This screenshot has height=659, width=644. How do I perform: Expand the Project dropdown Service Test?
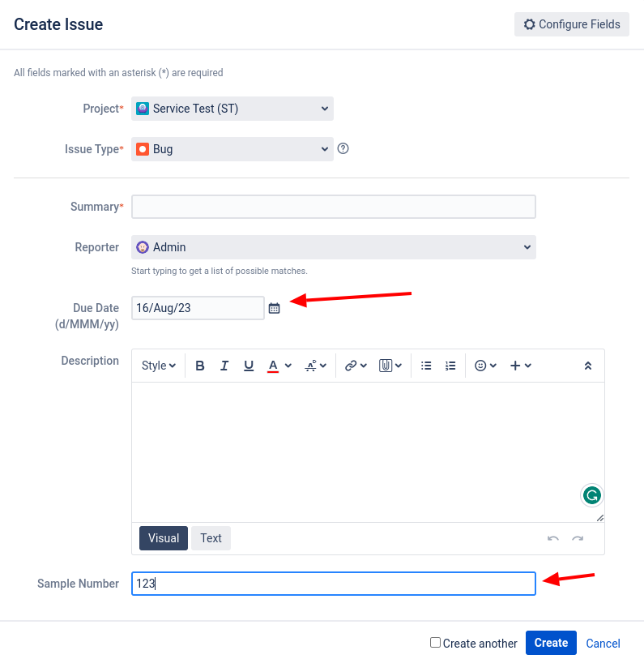pyautogui.click(x=232, y=109)
